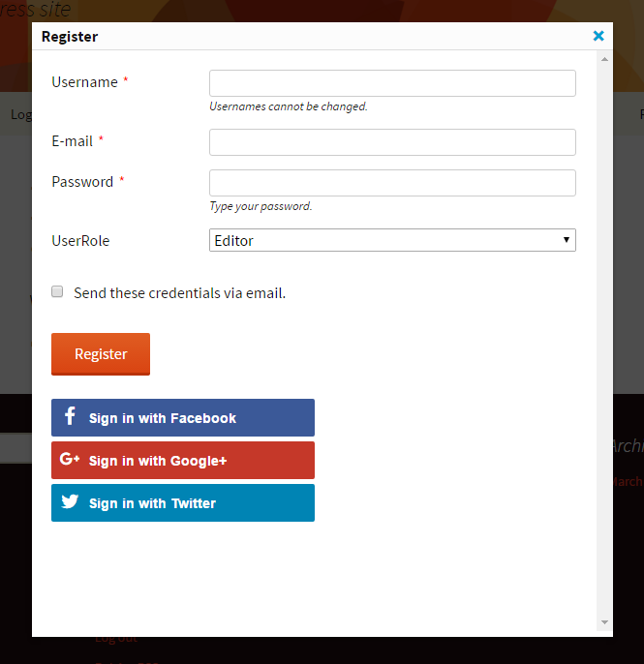Click the orange Register button
This screenshot has width=644, height=664.
[101, 354]
